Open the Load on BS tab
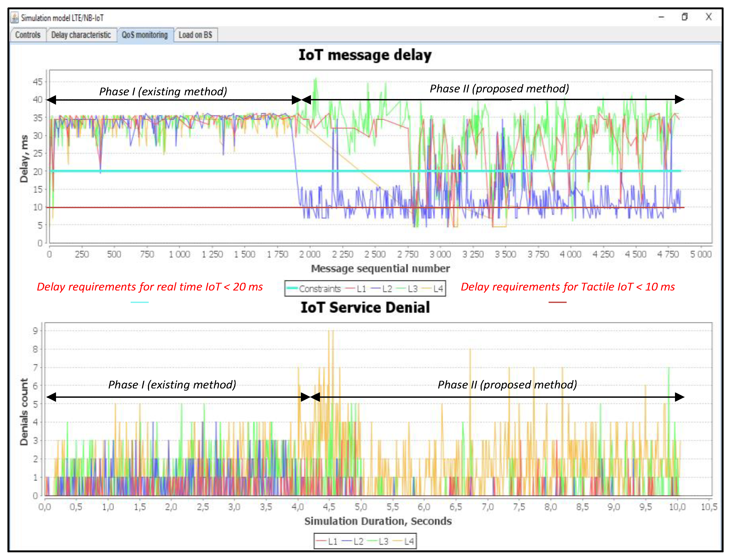Image resolution: width=731 pixels, height=560 pixels. 195,35
